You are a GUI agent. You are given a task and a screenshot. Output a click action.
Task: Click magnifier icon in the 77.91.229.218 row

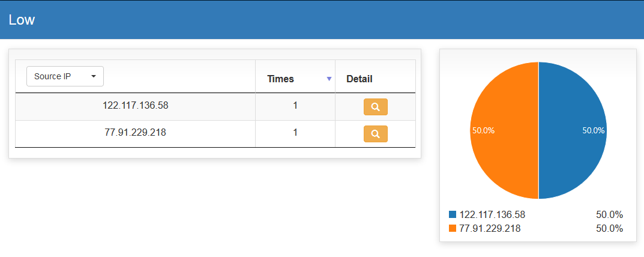(x=375, y=134)
